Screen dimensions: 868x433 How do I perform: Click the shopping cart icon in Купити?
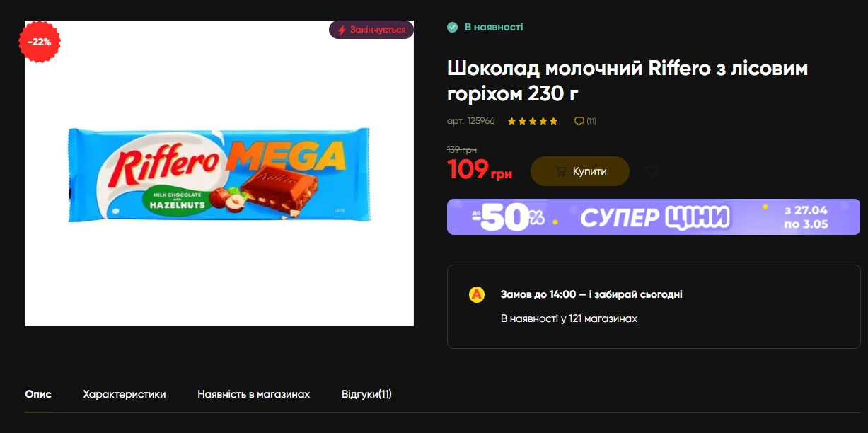point(560,171)
